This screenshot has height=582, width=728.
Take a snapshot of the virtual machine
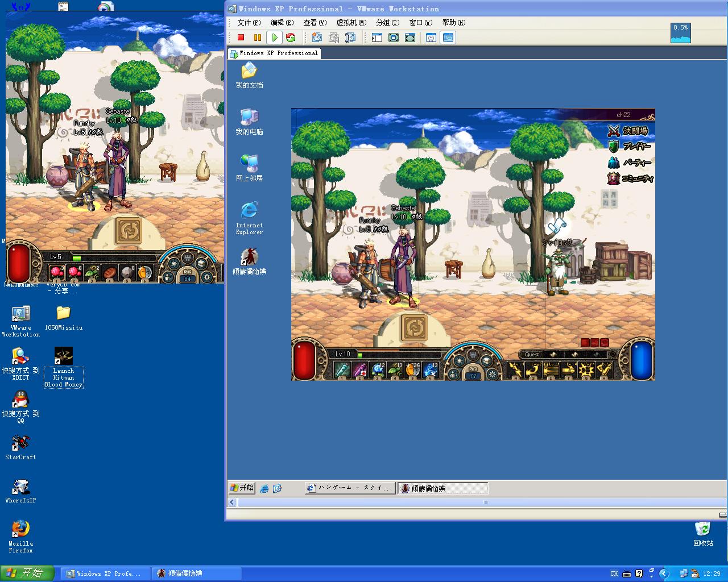[x=317, y=38]
